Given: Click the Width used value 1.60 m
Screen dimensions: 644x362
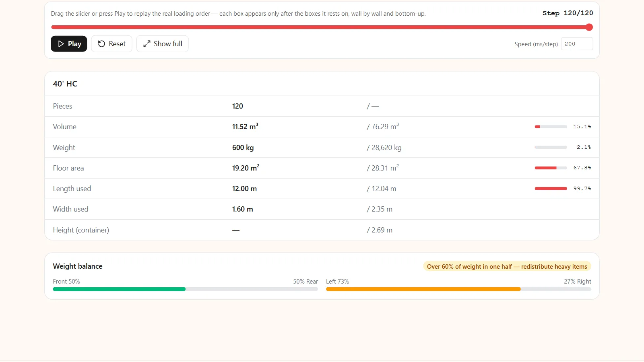Looking at the screenshot, I should pyautogui.click(x=242, y=209).
